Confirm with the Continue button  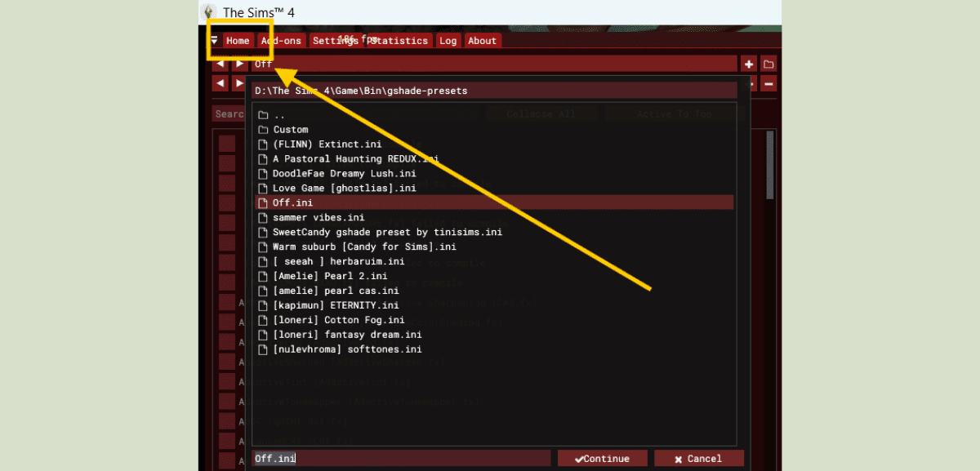(603, 459)
